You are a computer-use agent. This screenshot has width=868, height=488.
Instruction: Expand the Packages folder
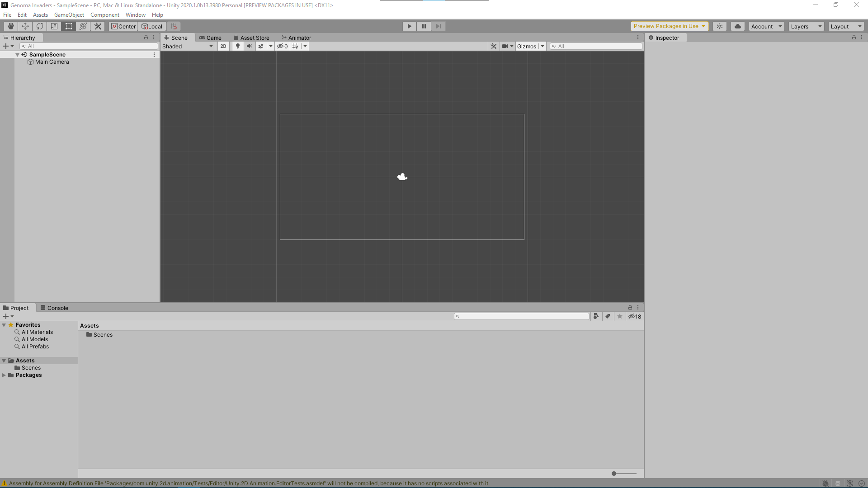coord(4,375)
